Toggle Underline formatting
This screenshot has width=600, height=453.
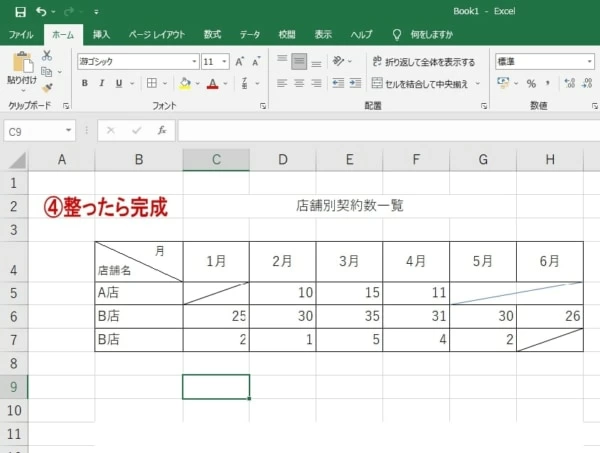[x=119, y=83]
